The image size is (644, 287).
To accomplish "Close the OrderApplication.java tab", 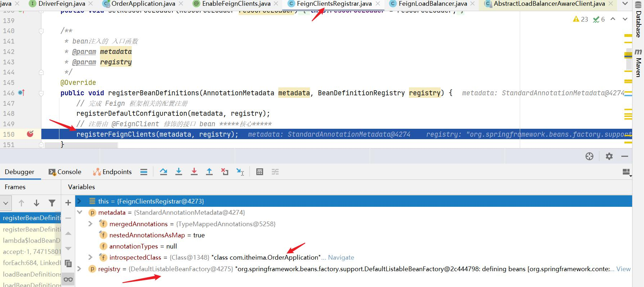I will 181,4.
